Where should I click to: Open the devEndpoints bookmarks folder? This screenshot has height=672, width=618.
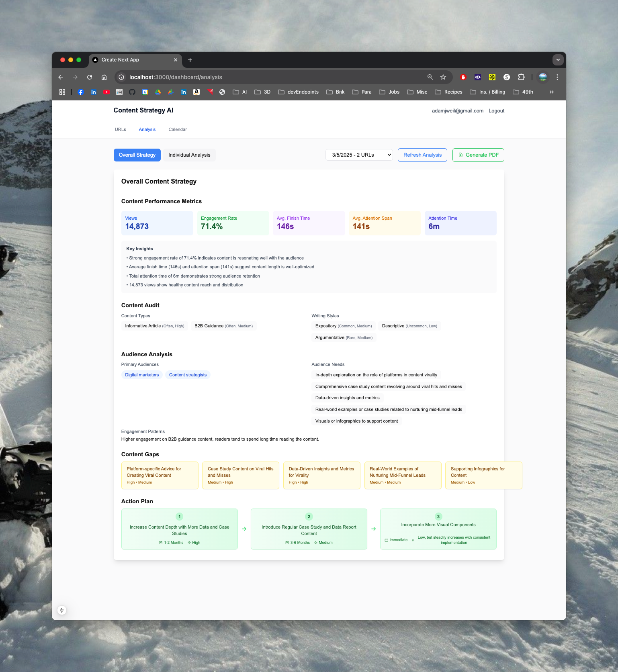(299, 92)
